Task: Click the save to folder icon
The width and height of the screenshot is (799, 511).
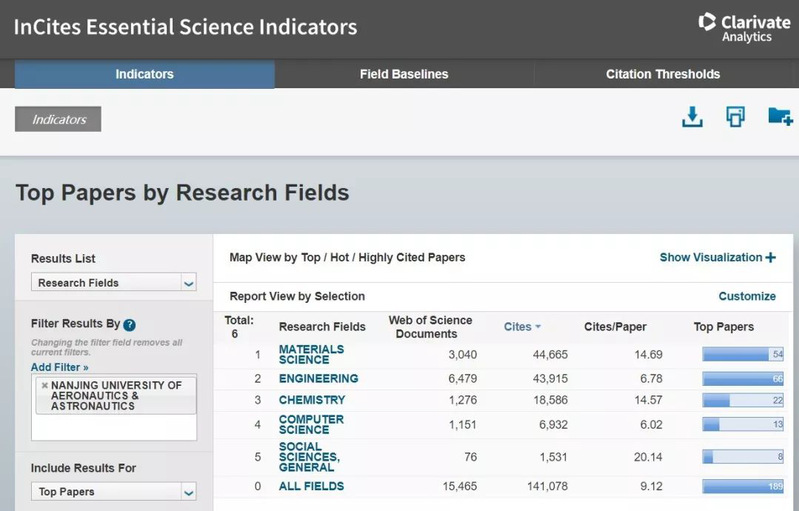Action: pyautogui.click(x=780, y=117)
